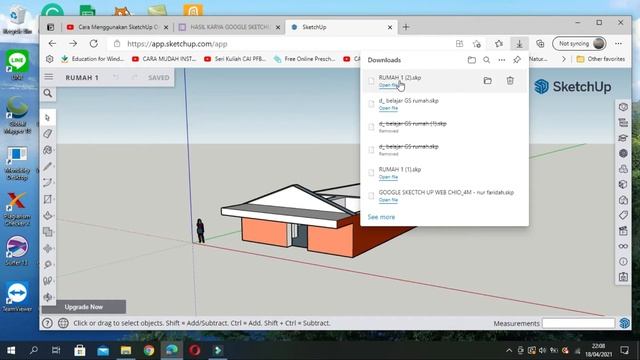This screenshot has width=640, height=360.
Task: Open Edge settings and more menu
Action: coord(618,44)
